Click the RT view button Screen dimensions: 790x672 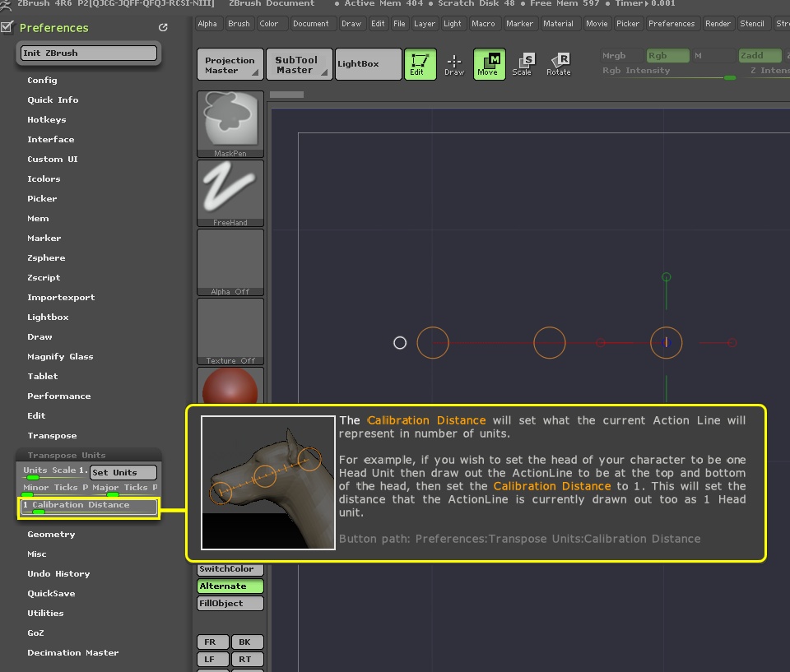248,659
